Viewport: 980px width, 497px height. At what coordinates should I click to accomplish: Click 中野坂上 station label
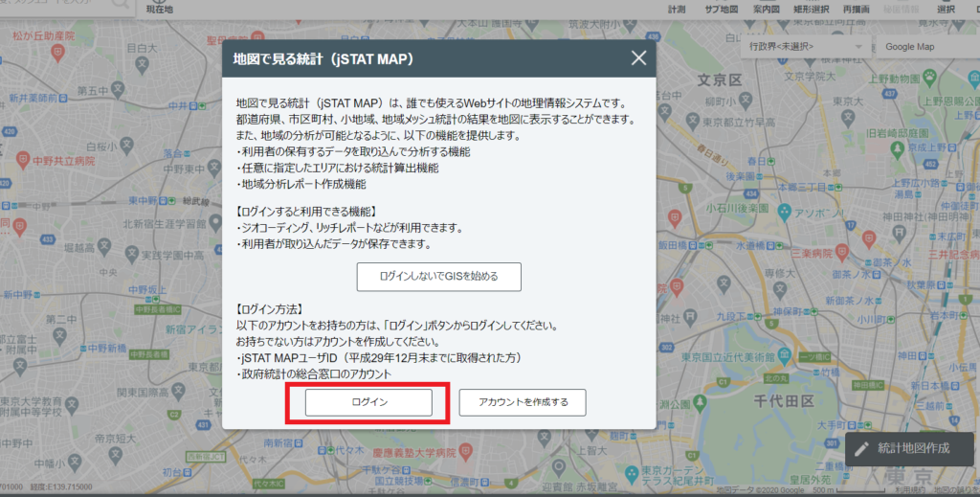[147, 290]
